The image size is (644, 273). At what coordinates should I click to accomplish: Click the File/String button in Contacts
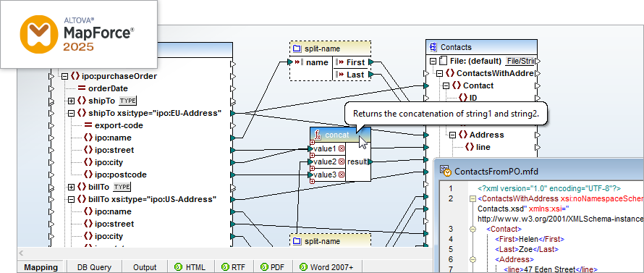(x=520, y=61)
